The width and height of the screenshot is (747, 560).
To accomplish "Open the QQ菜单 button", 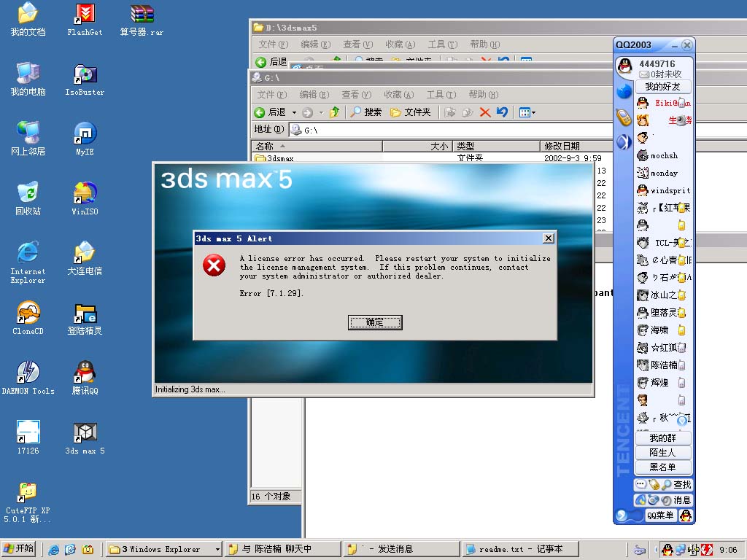I will (660, 516).
